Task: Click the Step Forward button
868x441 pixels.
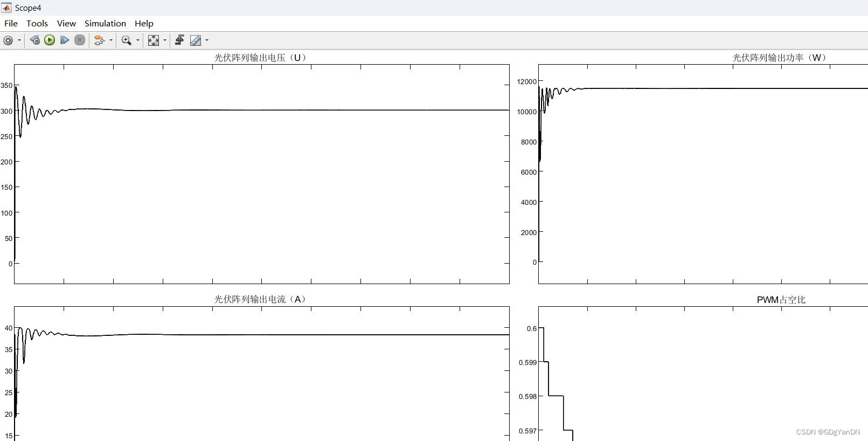Action: pos(65,40)
